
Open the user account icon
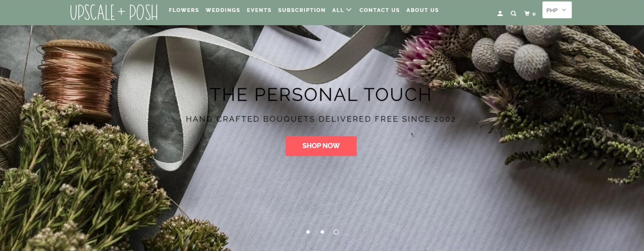pos(500,14)
